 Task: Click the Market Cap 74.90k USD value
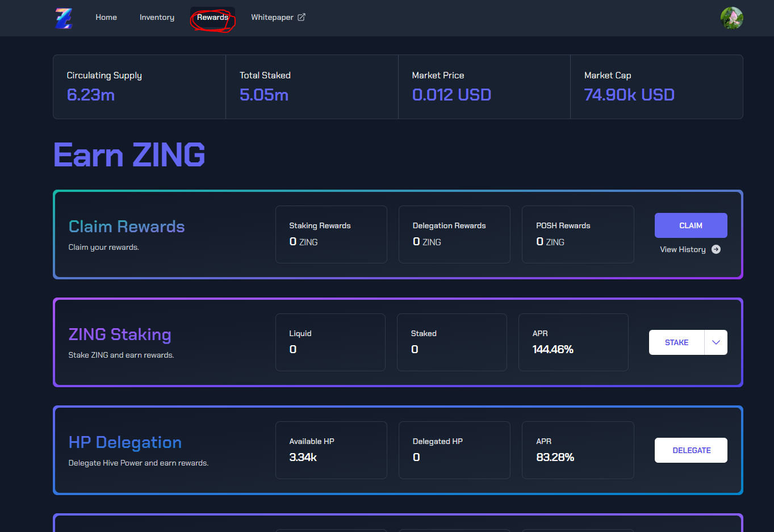(629, 95)
